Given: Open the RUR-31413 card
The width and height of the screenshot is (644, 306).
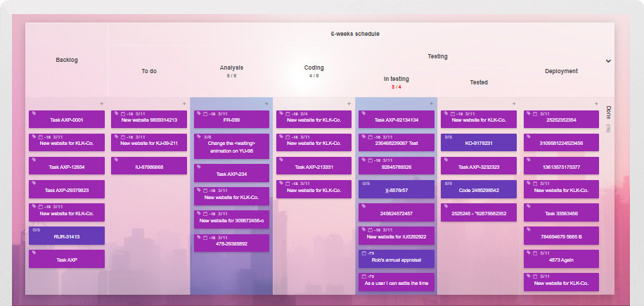Looking at the screenshot, I should coord(67,236).
